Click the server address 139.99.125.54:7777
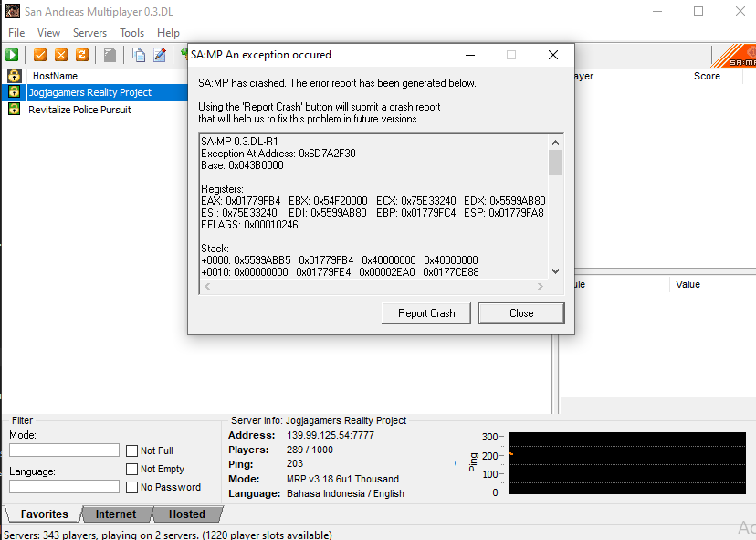Viewport: 756px width, 540px height. pyautogui.click(x=331, y=435)
